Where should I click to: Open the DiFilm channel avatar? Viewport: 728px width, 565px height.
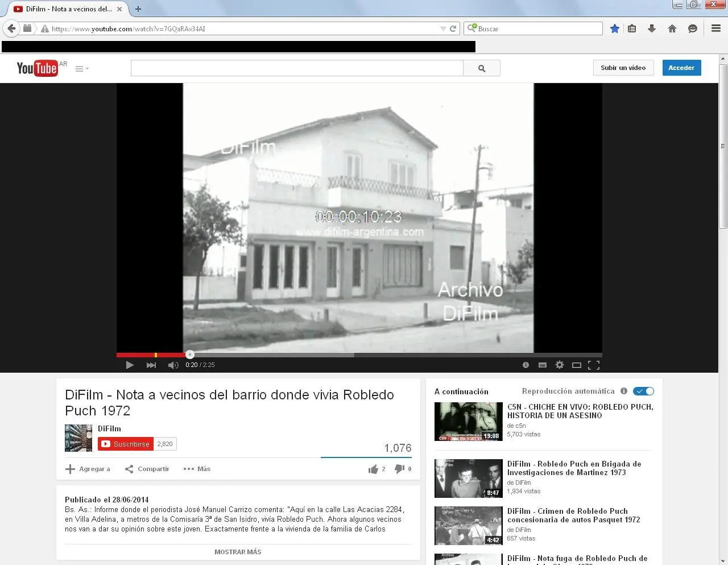click(x=78, y=438)
